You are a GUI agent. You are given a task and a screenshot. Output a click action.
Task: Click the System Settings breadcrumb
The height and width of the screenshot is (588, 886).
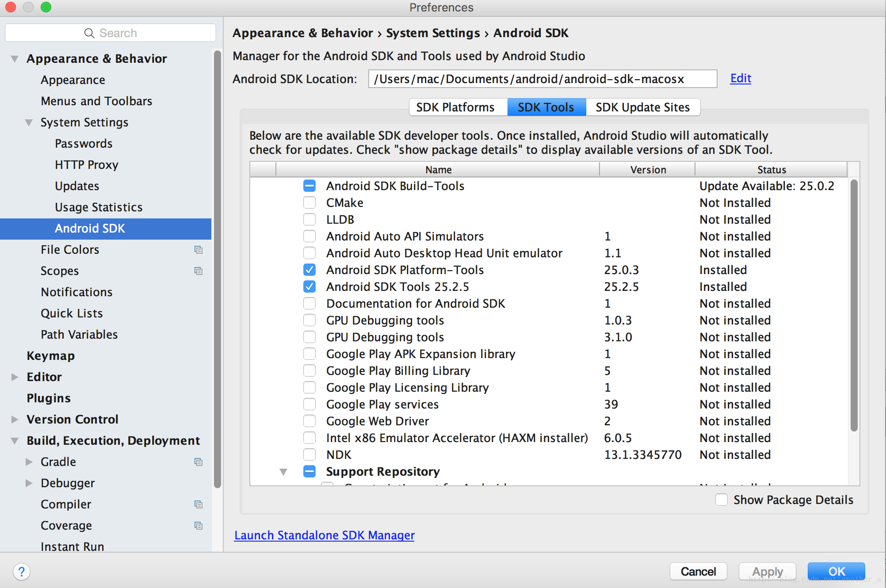(x=433, y=33)
